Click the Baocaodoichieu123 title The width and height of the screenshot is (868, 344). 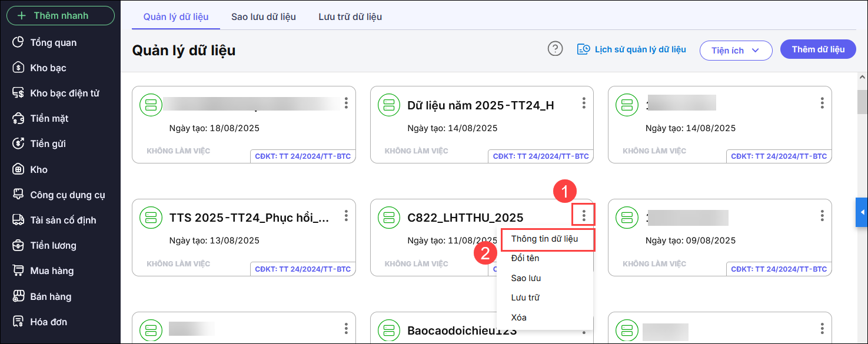click(x=462, y=331)
